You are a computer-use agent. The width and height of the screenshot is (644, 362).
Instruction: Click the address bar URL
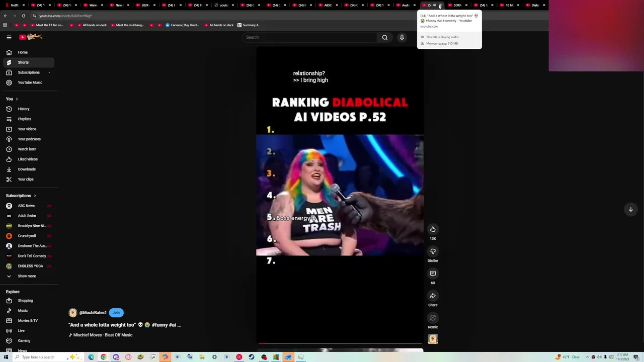click(x=65, y=16)
